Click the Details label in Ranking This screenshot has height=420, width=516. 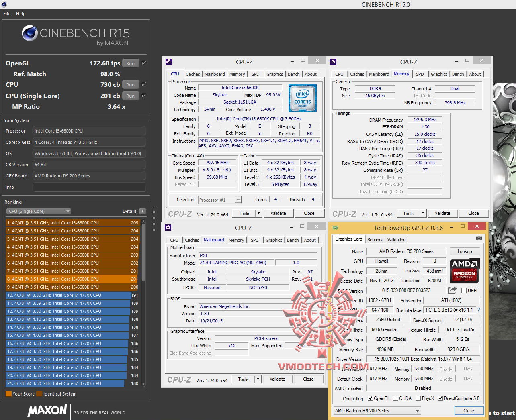(x=129, y=211)
